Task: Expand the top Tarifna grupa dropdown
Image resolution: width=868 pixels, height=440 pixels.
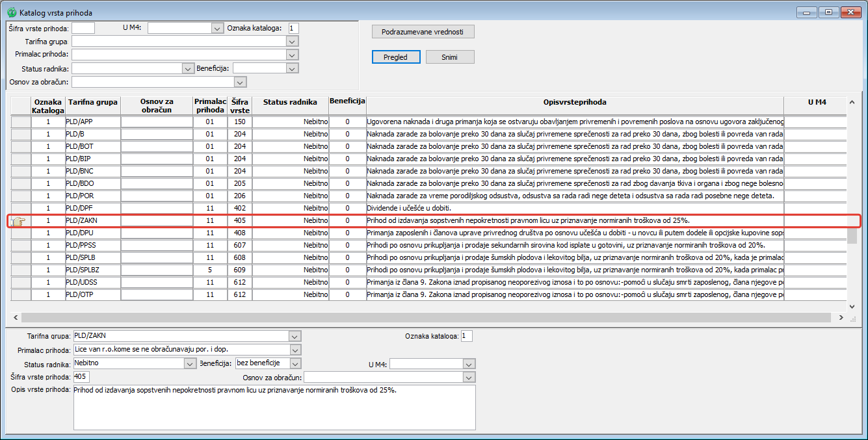Action: pos(292,42)
